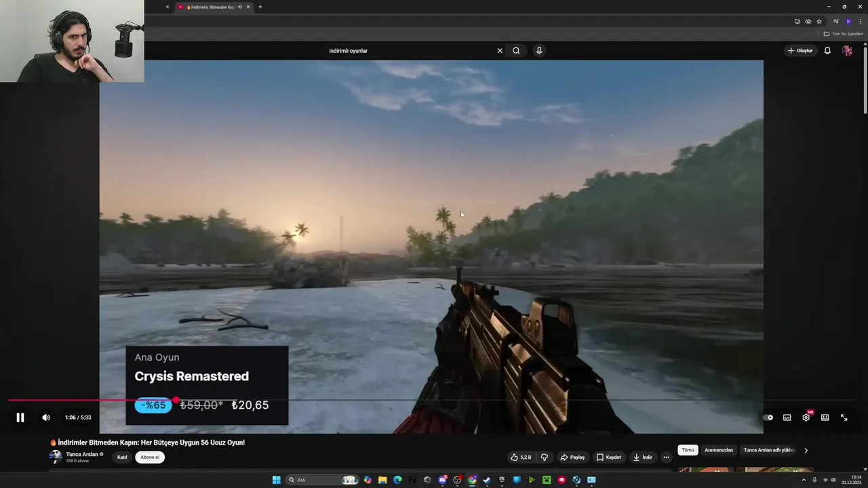
Task: Start voice search with the microphone
Action: pyautogui.click(x=539, y=51)
